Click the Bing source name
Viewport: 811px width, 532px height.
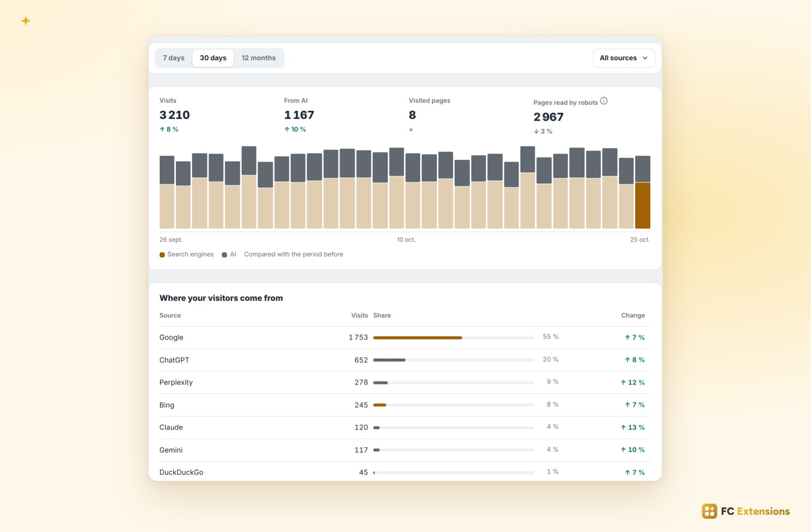167,405
